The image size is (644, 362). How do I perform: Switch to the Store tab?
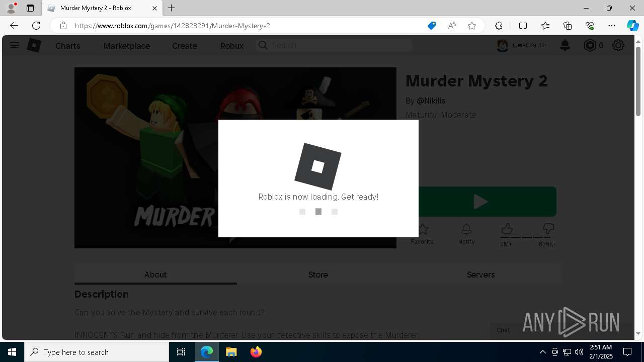click(x=318, y=275)
